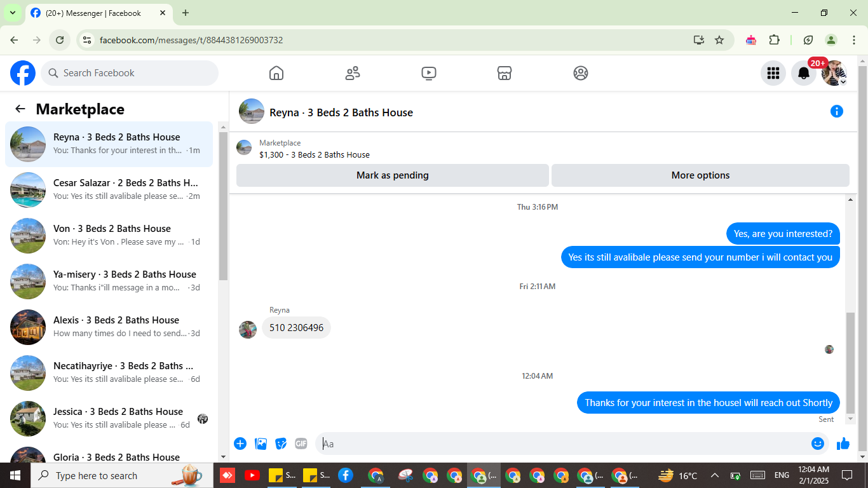
Task: Show hidden system tray icons chevron
Action: coord(715,475)
